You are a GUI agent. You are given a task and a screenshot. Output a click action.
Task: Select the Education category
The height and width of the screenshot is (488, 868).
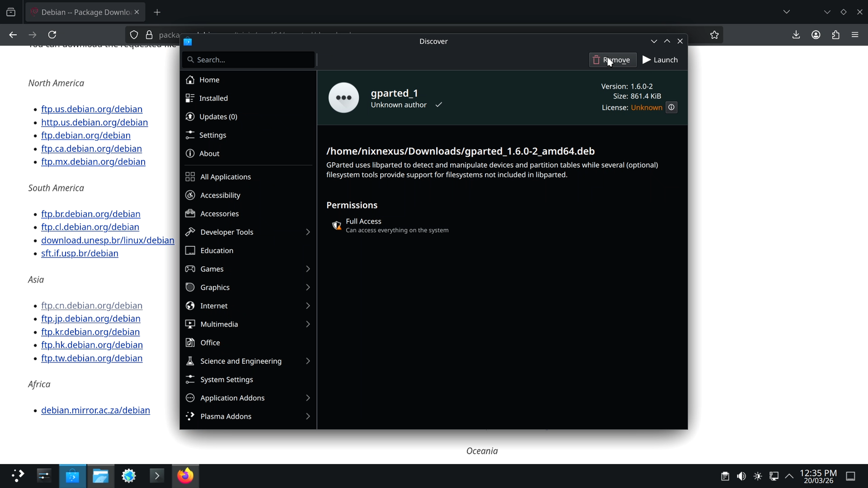point(248,251)
